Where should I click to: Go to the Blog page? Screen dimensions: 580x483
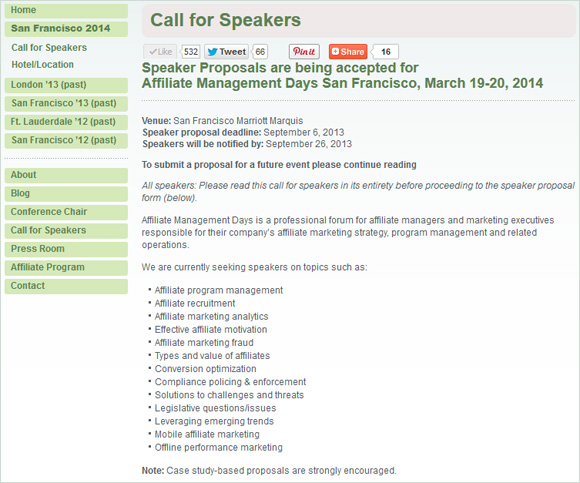tap(66, 194)
